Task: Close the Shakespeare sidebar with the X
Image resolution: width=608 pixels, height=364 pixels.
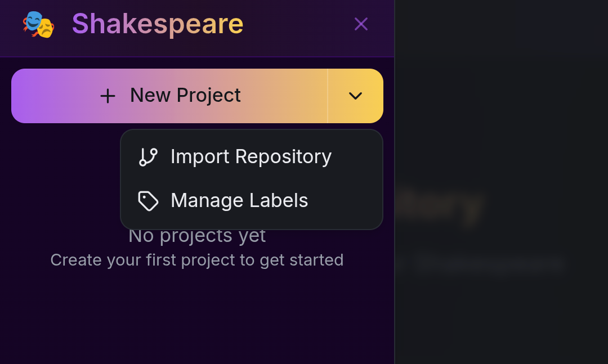Action: coord(360,24)
